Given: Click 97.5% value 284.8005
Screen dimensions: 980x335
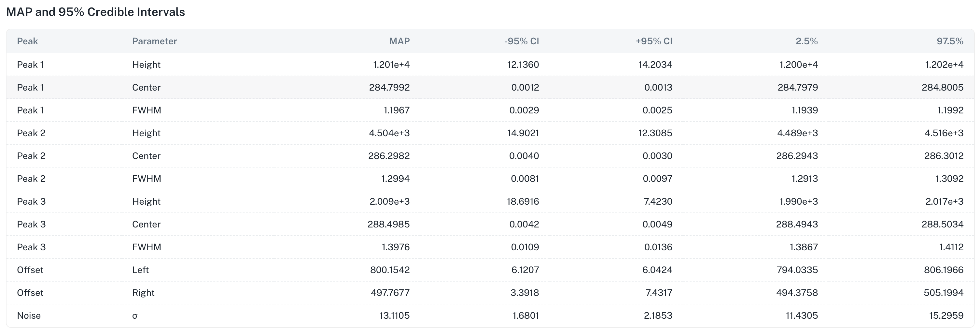Looking at the screenshot, I should 943,88.
